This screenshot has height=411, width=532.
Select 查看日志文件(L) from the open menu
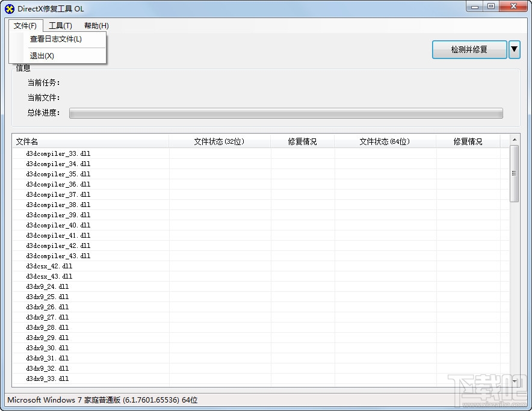pyautogui.click(x=57, y=40)
